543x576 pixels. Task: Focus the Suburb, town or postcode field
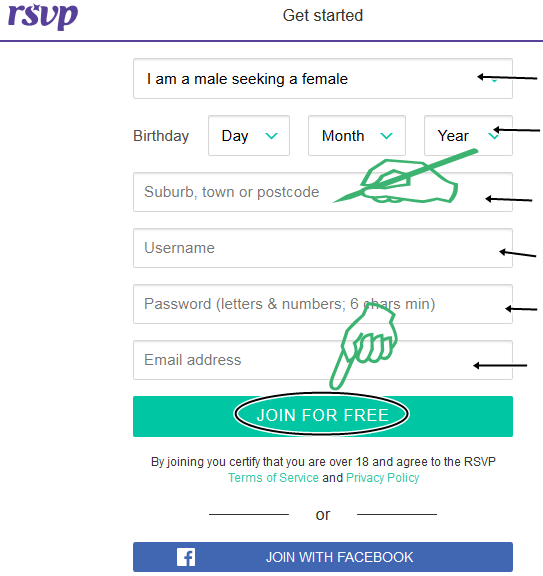323,192
